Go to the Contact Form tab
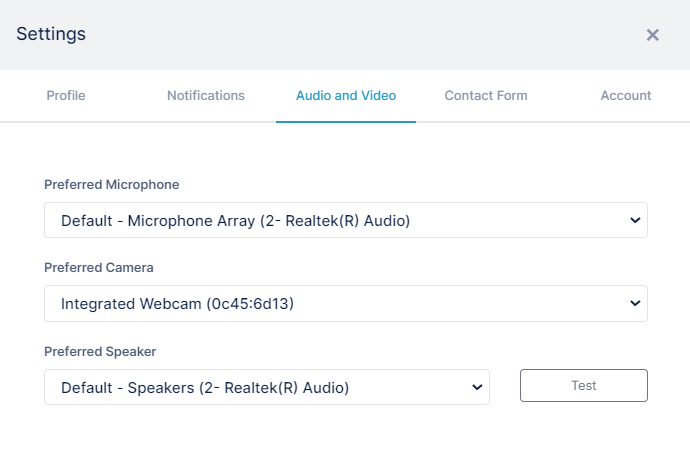This screenshot has height=465, width=690. coord(486,95)
